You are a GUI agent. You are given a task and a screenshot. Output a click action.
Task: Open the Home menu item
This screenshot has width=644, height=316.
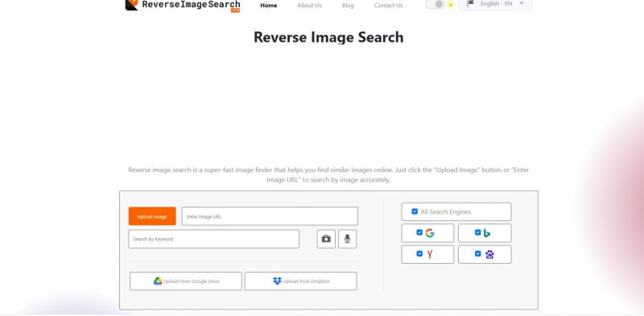[269, 6]
